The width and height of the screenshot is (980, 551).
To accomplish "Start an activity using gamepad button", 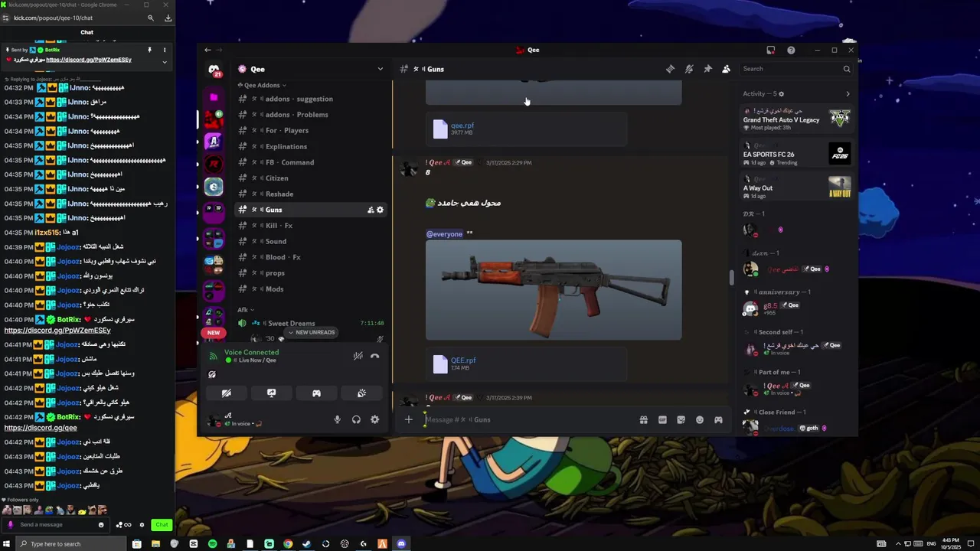I will pyautogui.click(x=316, y=393).
